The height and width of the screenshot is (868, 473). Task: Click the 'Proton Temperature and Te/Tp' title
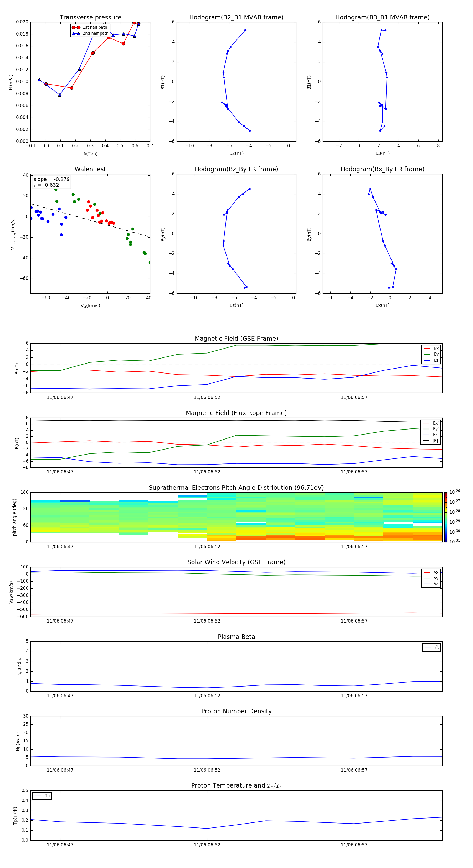[x=236, y=786]
